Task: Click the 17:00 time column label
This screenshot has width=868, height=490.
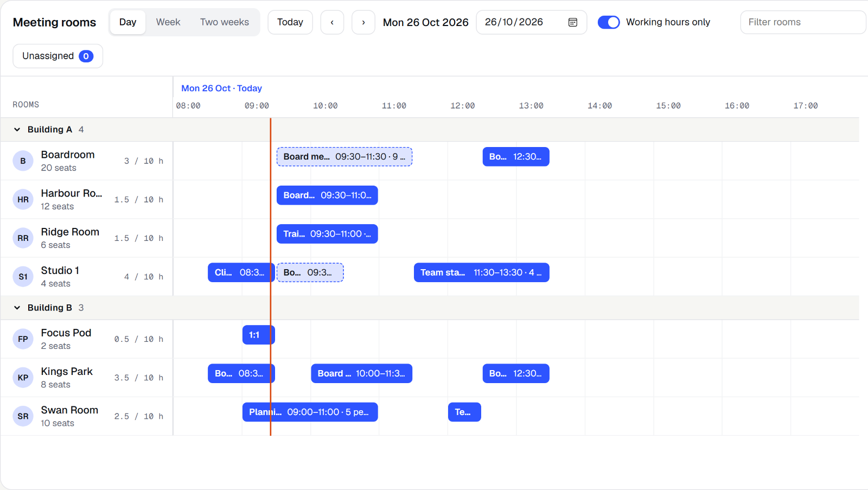Action: pos(806,106)
